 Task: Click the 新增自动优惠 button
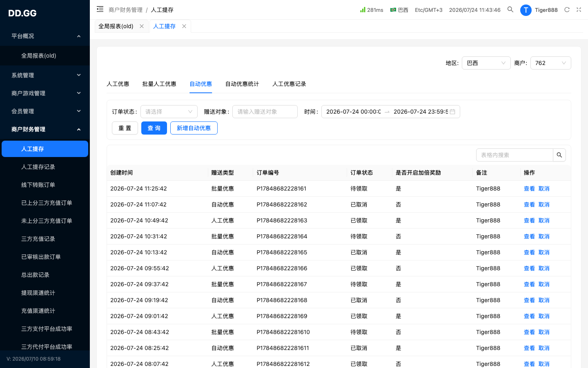(x=194, y=128)
